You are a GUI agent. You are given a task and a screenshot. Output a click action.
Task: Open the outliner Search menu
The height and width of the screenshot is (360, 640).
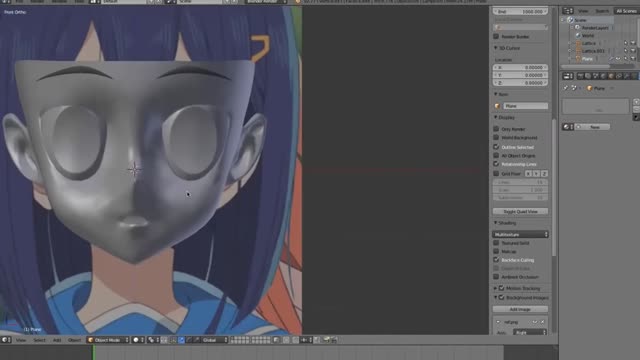(x=602, y=11)
